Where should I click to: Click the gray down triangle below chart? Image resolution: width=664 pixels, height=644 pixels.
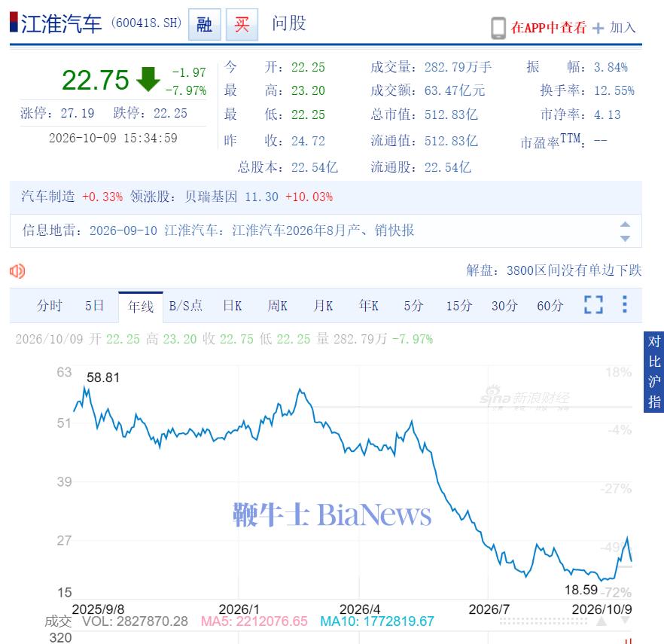pyautogui.click(x=626, y=621)
